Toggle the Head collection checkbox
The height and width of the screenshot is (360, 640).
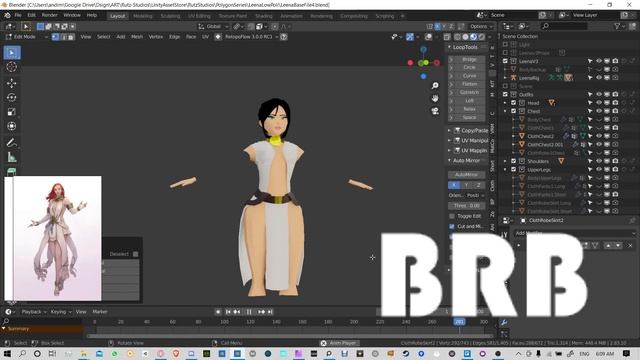coord(514,103)
